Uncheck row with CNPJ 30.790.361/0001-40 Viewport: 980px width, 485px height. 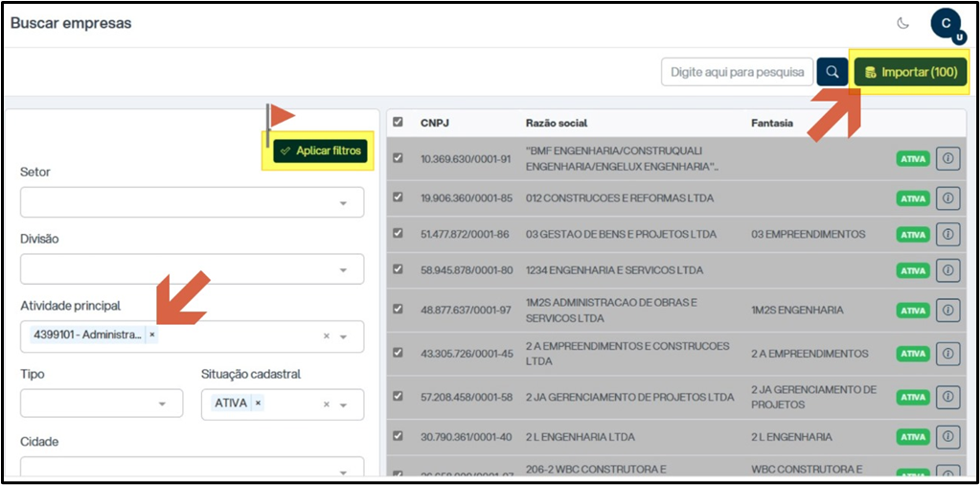[x=398, y=435]
